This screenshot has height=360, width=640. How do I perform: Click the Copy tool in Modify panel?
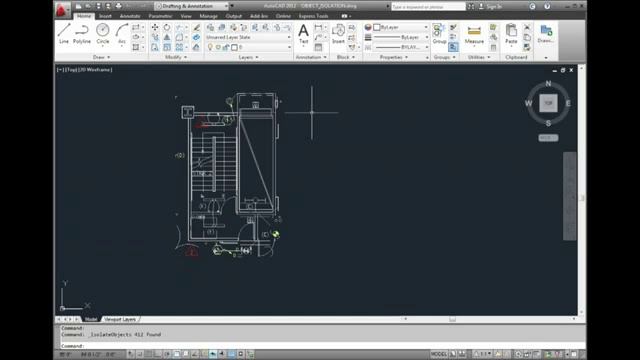coord(155,37)
